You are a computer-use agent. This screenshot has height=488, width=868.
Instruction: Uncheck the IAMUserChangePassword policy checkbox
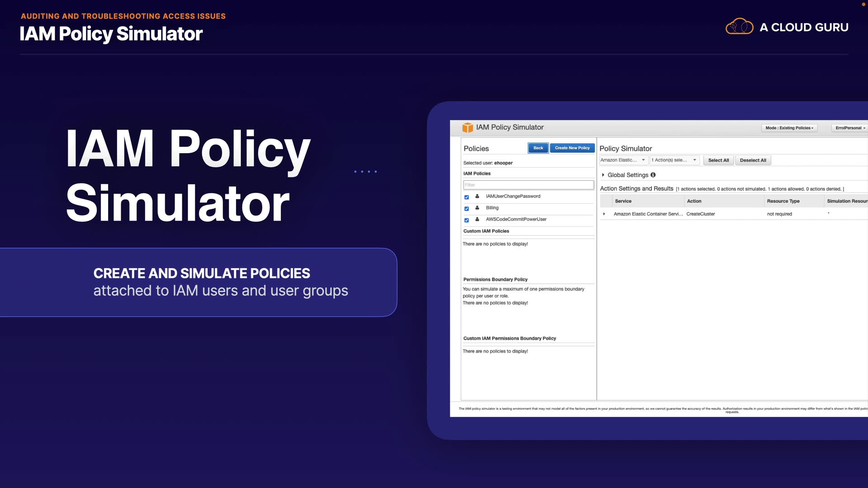click(467, 197)
